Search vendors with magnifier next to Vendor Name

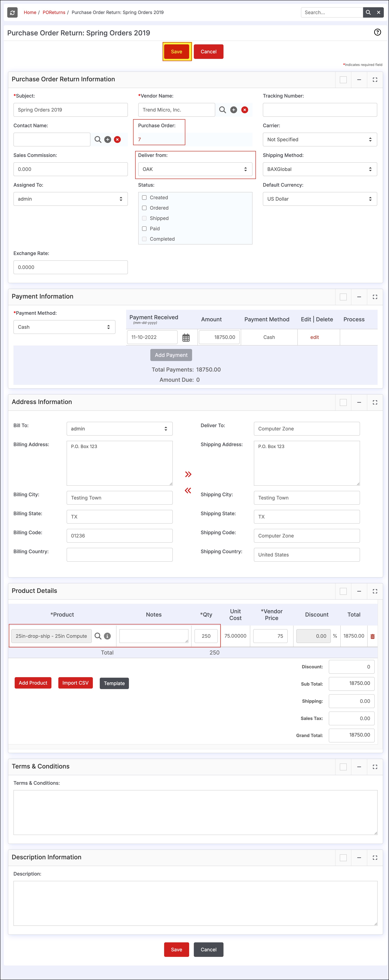222,110
